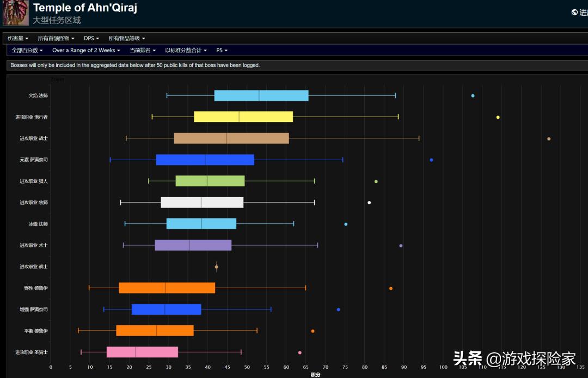This screenshot has width=588, height=378.
Task: Click the 火焰 法师 light blue box
Action: (x=261, y=96)
